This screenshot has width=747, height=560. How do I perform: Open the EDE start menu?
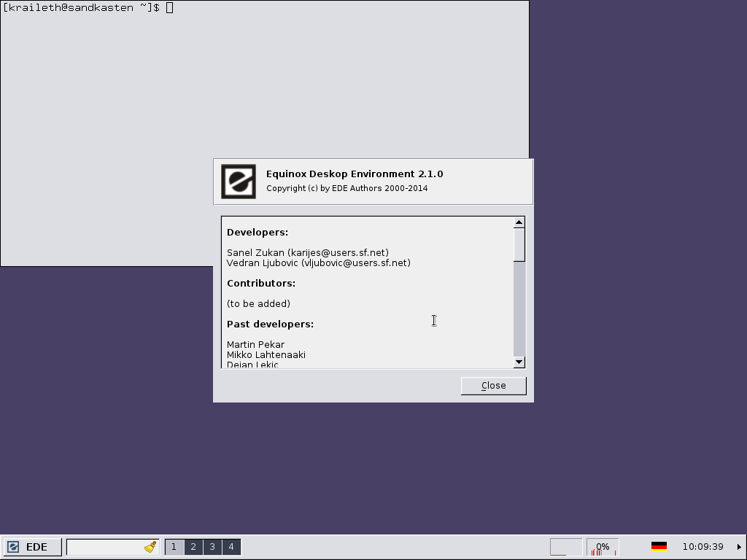tap(32, 547)
